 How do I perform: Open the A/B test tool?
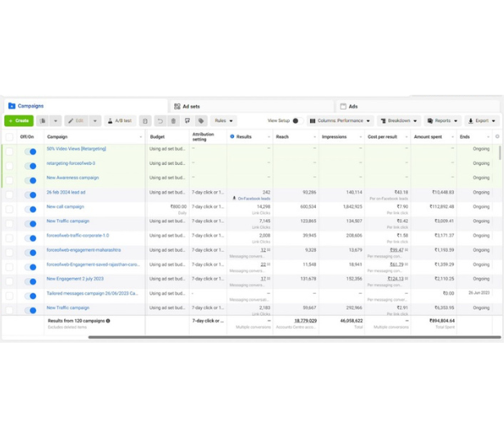click(120, 121)
